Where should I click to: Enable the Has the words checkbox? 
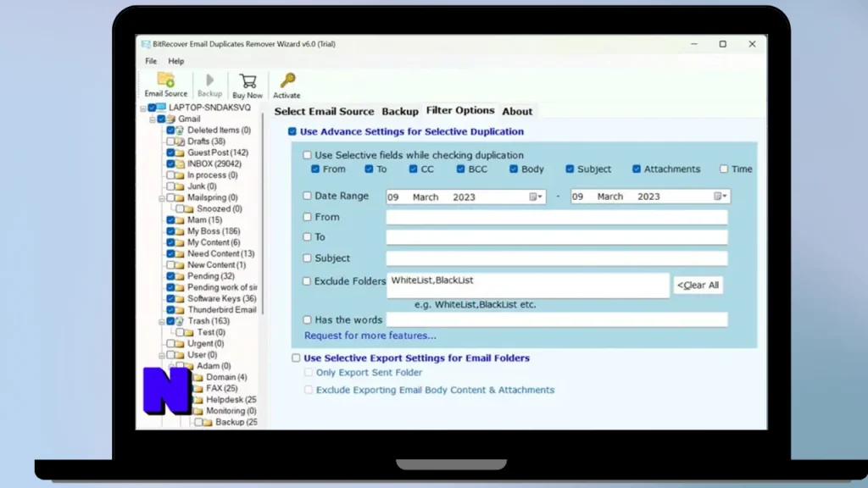tap(307, 319)
